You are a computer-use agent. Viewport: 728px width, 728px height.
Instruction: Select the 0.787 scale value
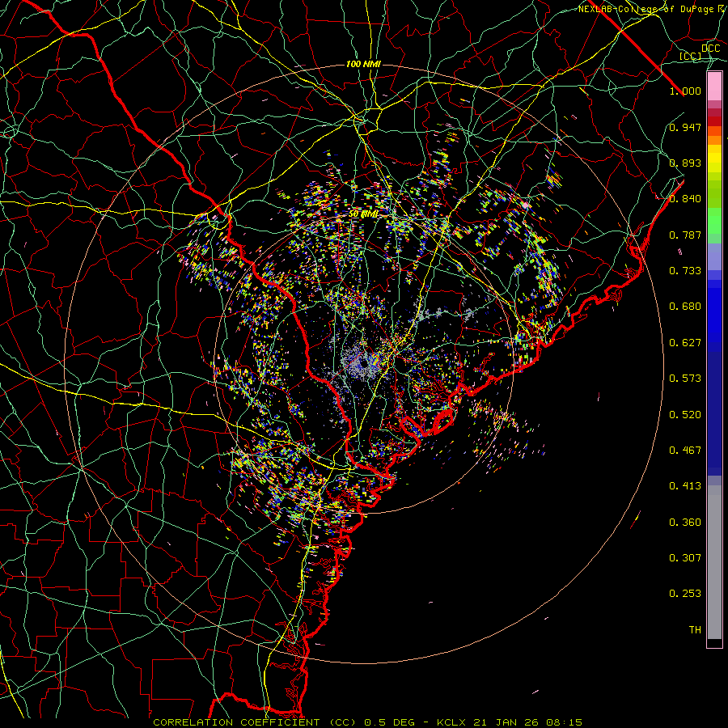685,235
